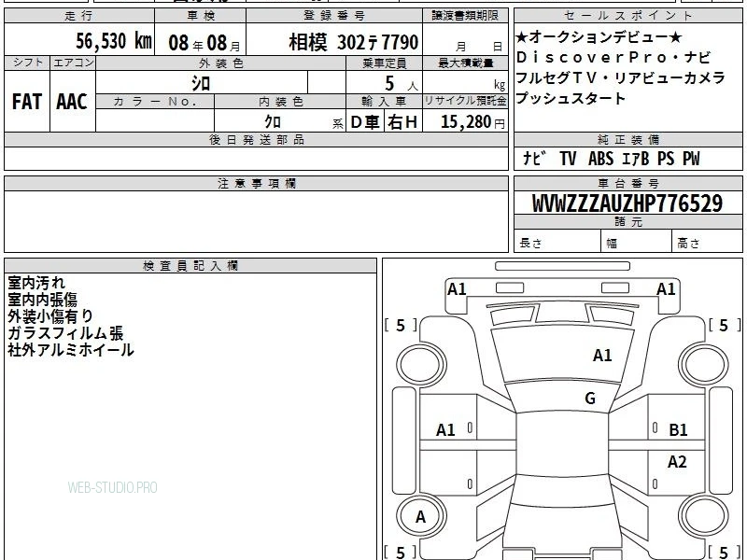Select the セールスポイント header

[x=627, y=16]
